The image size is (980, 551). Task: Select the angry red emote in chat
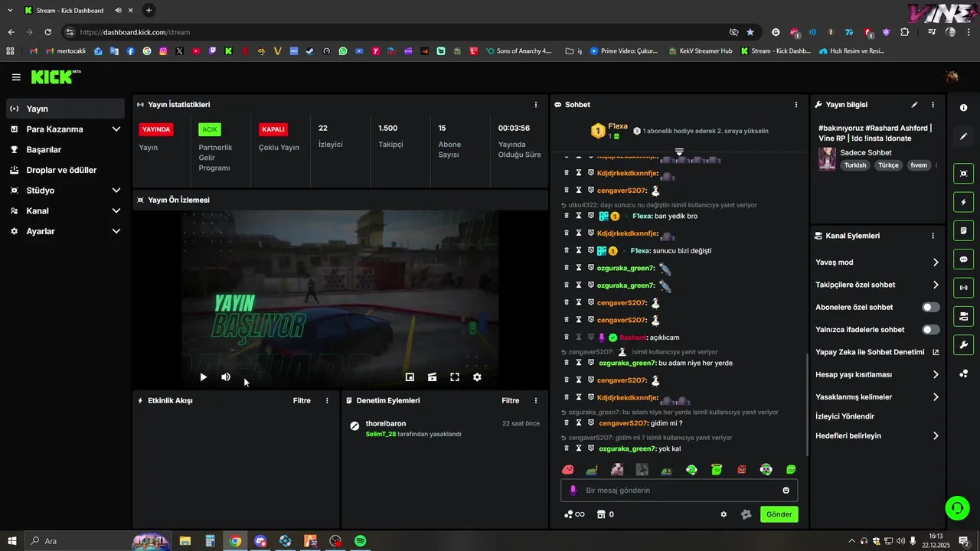click(741, 470)
